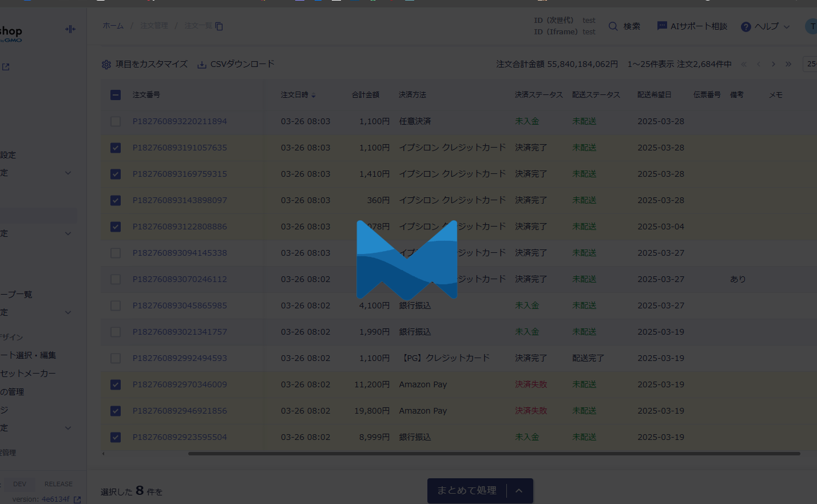Click the 注文番号 column header

[146, 95]
